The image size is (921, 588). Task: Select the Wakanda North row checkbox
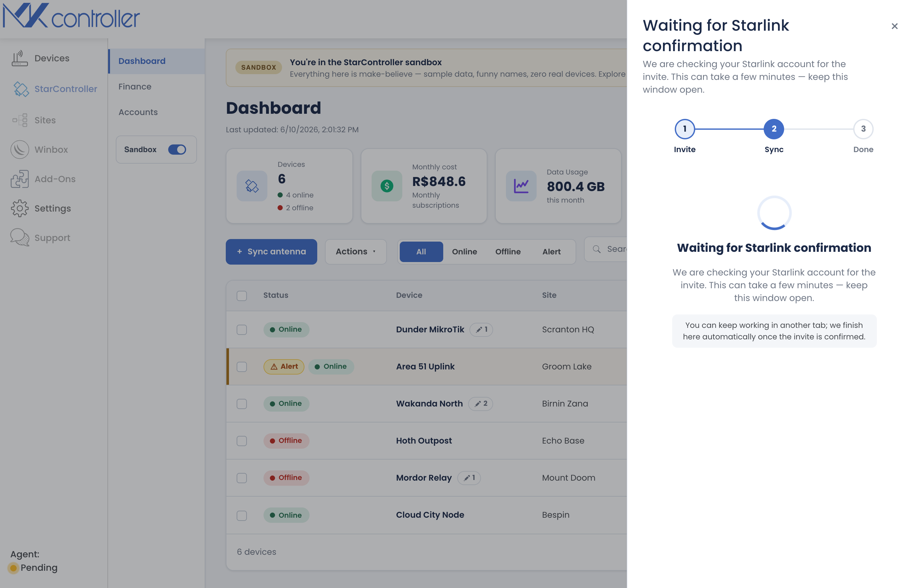[242, 404]
